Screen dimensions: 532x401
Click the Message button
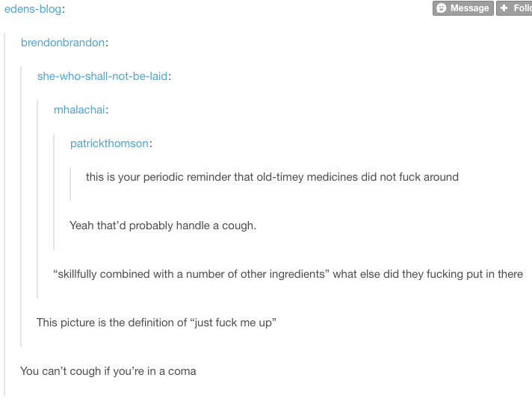tap(463, 7)
